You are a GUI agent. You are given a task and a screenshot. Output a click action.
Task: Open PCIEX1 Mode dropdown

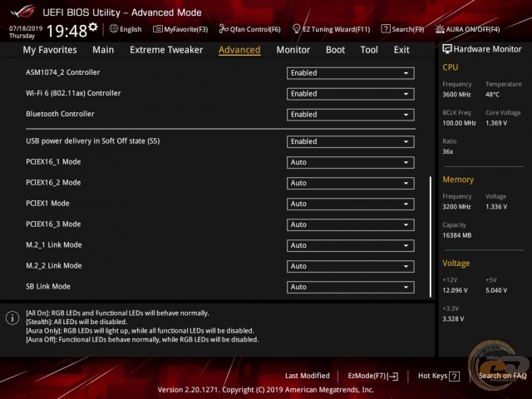(351, 204)
